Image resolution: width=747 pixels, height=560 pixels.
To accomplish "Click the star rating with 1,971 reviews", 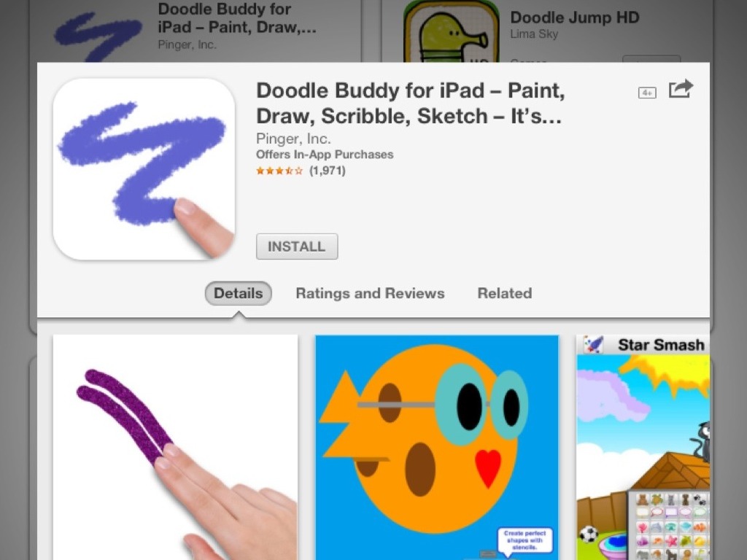I will click(x=301, y=171).
